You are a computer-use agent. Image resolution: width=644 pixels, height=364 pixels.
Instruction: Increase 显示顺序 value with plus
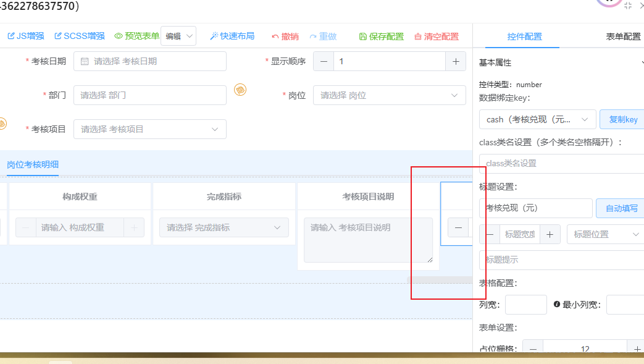pos(456,61)
